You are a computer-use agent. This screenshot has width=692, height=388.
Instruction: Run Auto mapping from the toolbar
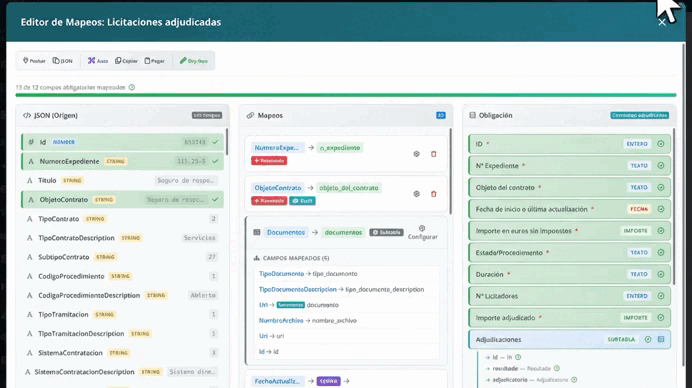pyautogui.click(x=98, y=61)
